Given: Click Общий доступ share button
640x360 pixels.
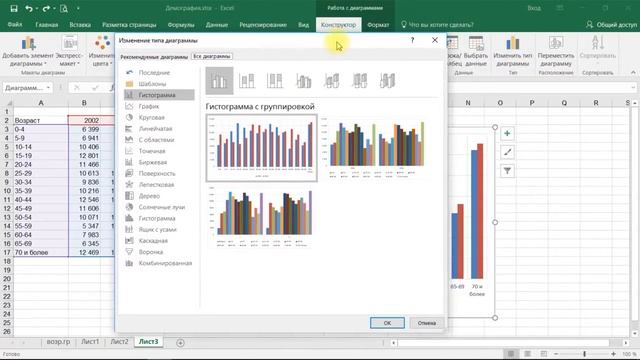Looking at the screenshot, I should pos(611,24).
